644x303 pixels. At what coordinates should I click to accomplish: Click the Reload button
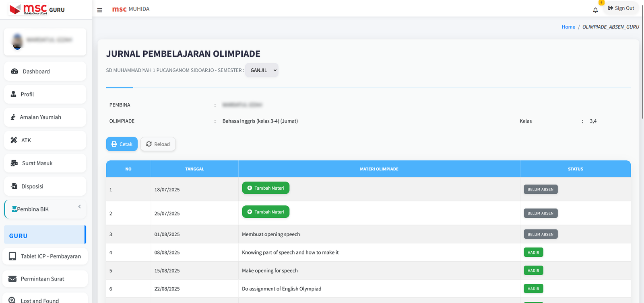[158, 144]
